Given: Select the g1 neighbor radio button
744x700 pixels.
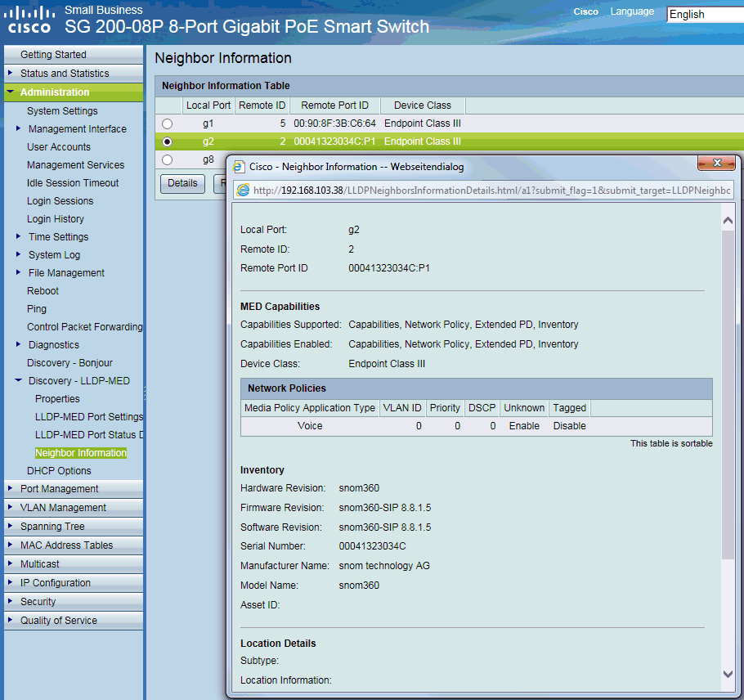Looking at the screenshot, I should coord(167,123).
